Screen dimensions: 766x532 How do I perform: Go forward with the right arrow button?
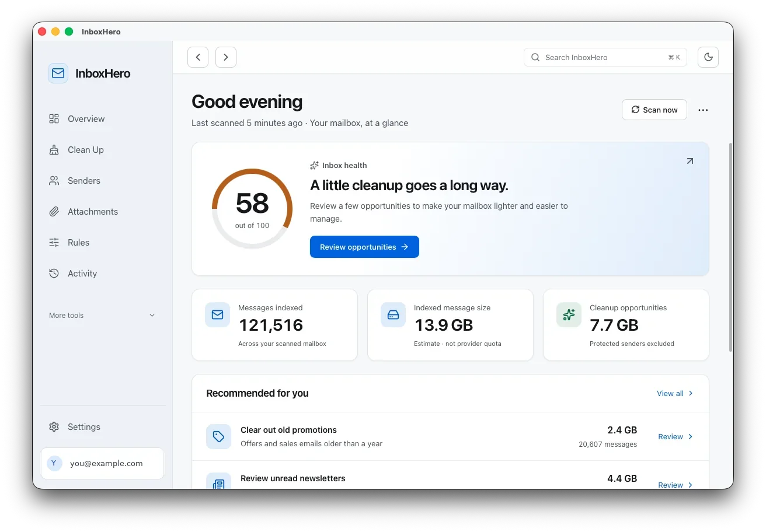pyautogui.click(x=226, y=57)
